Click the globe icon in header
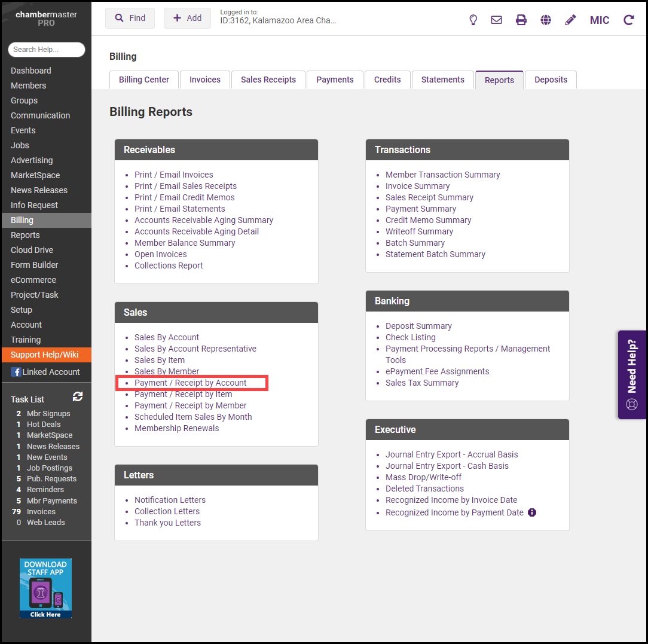This screenshot has width=648, height=644. 546,20
